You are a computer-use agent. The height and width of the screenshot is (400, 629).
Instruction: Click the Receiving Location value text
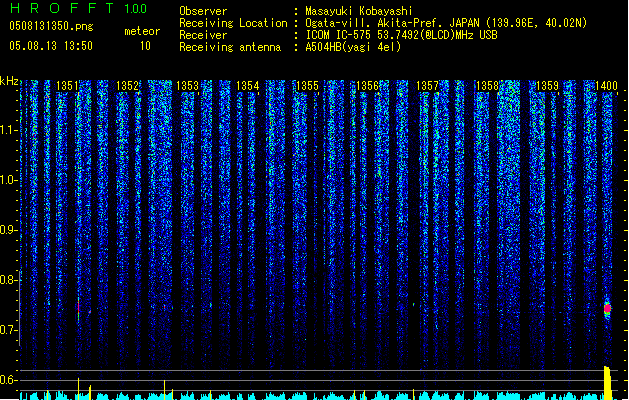tap(446, 23)
